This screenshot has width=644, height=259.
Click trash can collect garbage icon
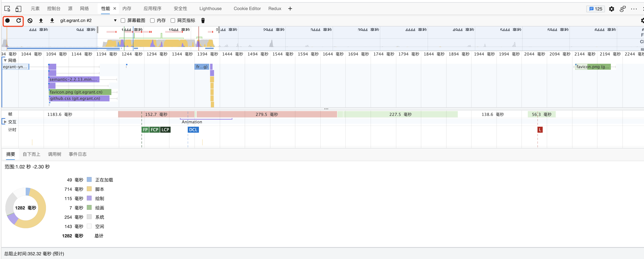(203, 20)
